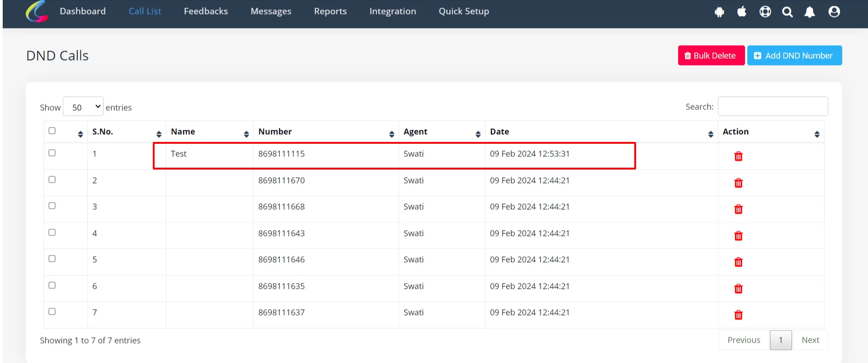The image size is (868, 363).
Task: Open the Android app icon link
Action: click(x=719, y=12)
